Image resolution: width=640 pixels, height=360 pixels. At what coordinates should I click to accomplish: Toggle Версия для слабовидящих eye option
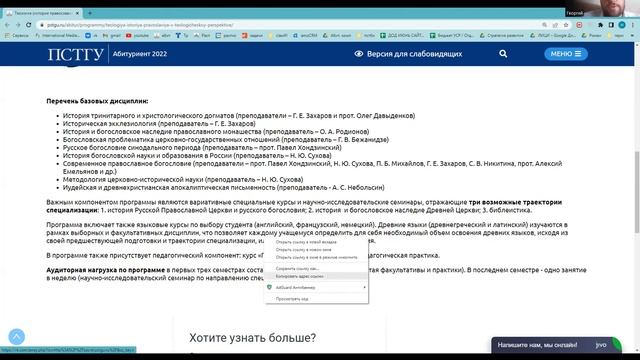[408, 54]
